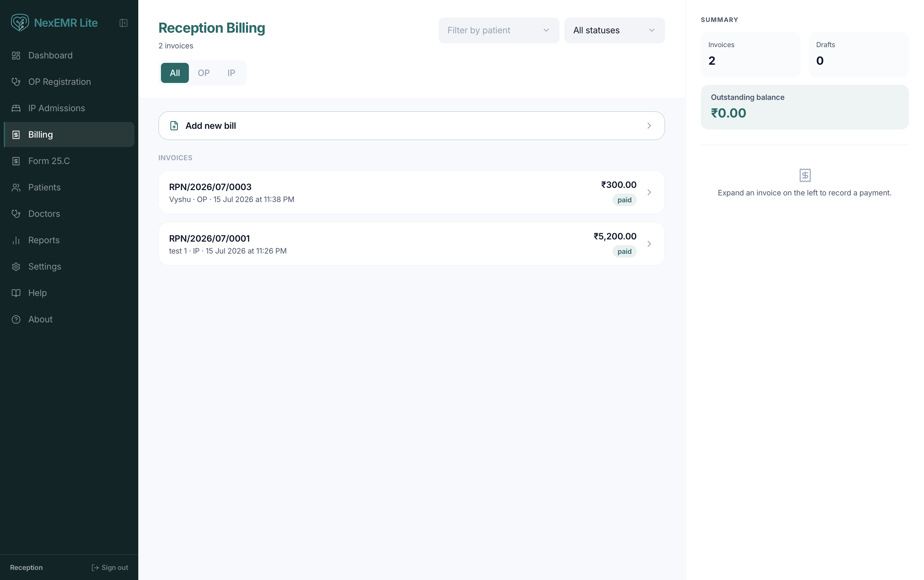The image size is (924, 580).
Task: Open the All statuses dropdown
Action: point(614,30)
